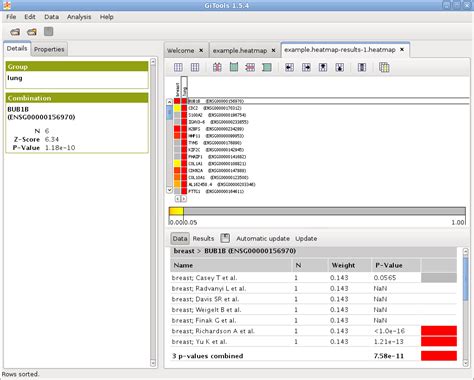Click the BUB1B row label in heatmap
The height and width of the screenshot is (380, 474).
[216, 101]
